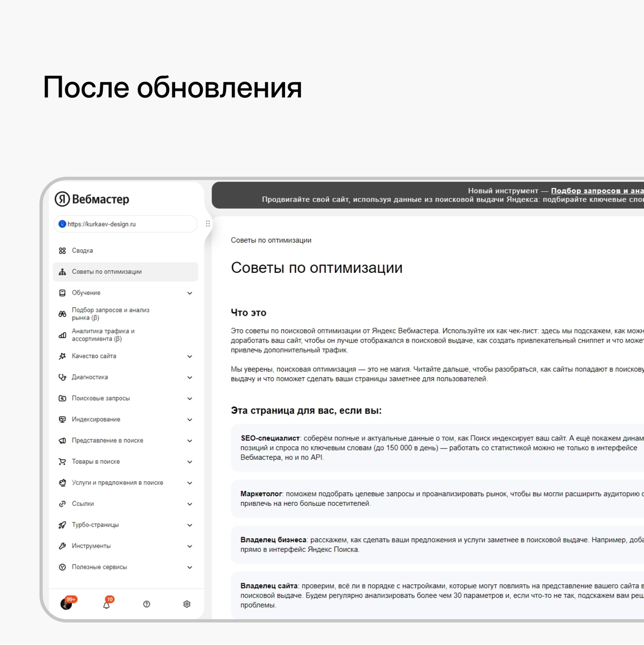
Task: Click the Полезные сервисы icon
Action: point(62,567)
